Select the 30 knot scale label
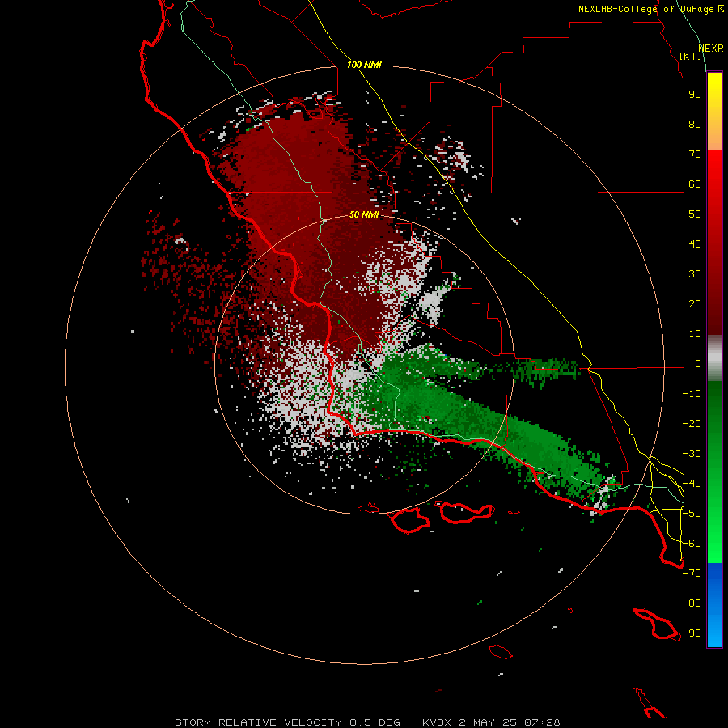 695,274
